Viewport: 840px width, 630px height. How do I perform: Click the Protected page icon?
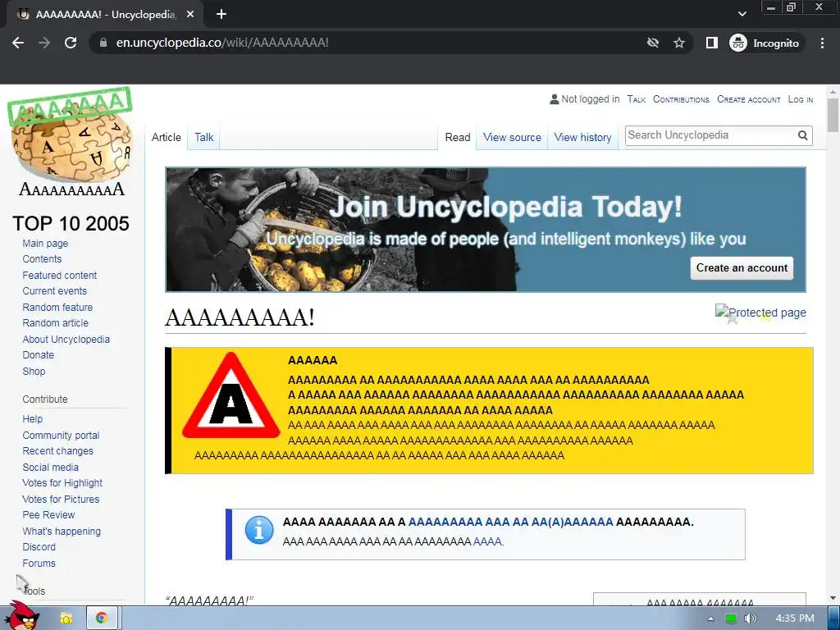click(x=760, y=313)
